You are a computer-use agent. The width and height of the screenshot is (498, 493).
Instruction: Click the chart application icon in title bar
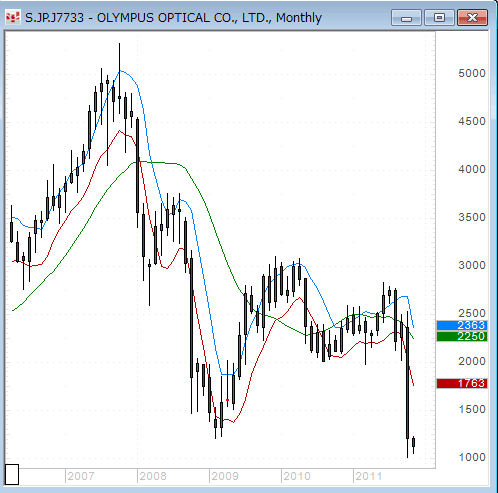13,17
